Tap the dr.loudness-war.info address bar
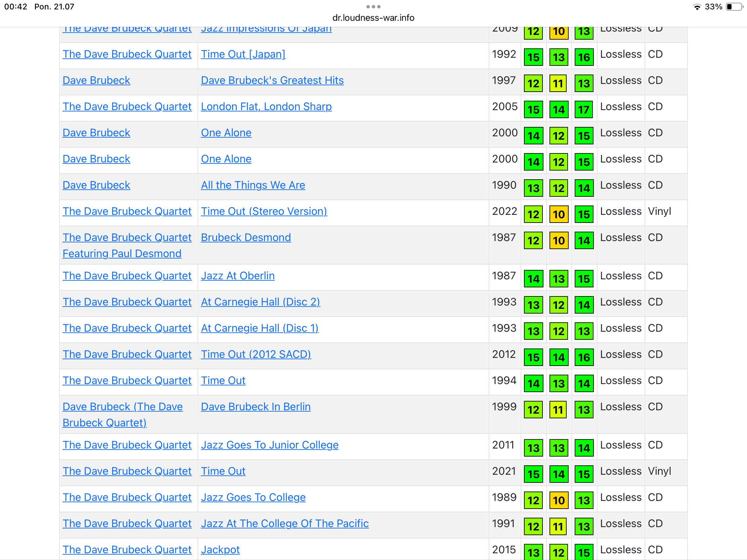The width and height of the screenshot is (747, 560). pos(373,17)
